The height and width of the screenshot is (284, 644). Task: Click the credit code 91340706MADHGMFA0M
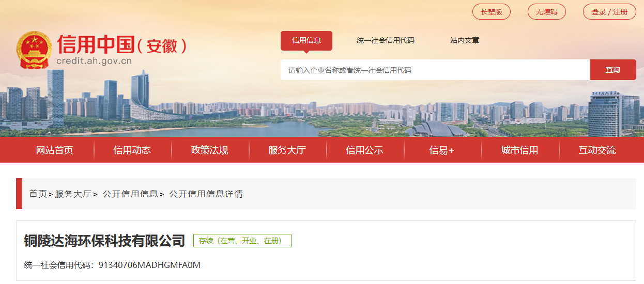[149, 265]
